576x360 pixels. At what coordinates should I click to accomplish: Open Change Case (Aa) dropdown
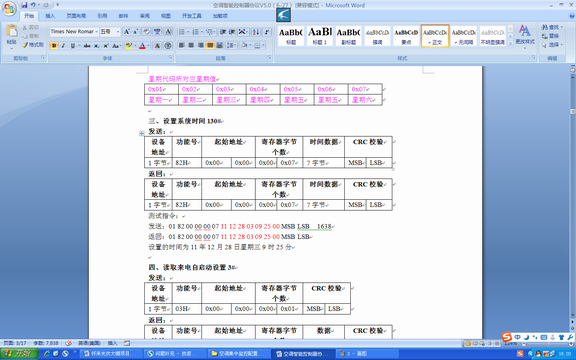pos(116,46)
